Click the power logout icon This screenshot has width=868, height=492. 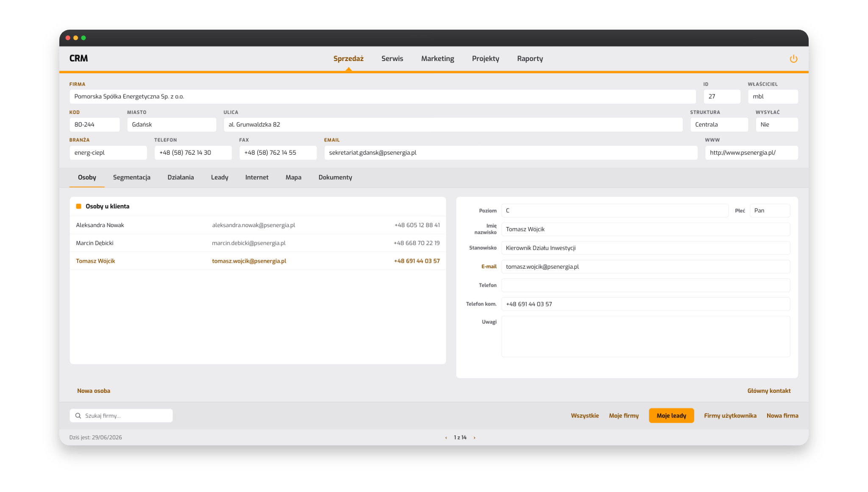pyautogui.click(x=793, y=59)
